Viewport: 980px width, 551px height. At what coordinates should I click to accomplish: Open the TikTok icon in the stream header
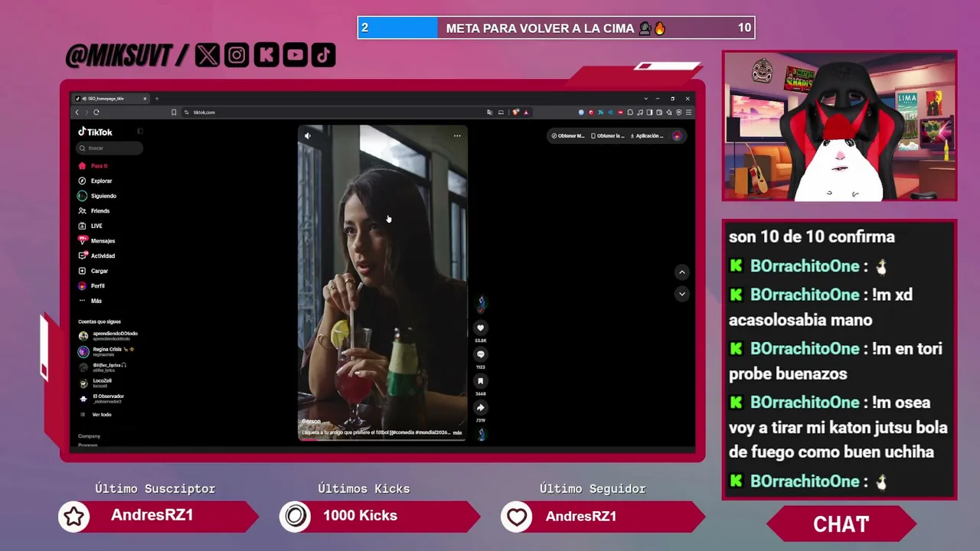(x=323, y=54)
